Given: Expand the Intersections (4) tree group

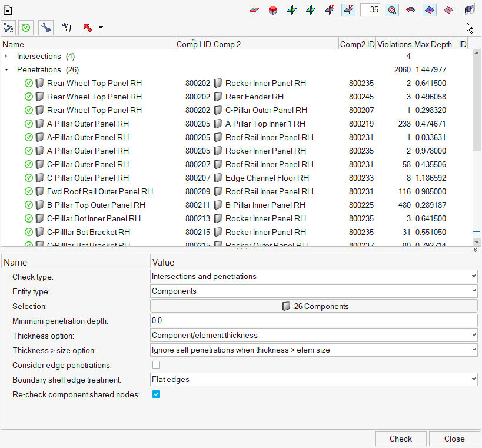Looking at the screenshot, I should pyautogui.click(x=6, y=57).
